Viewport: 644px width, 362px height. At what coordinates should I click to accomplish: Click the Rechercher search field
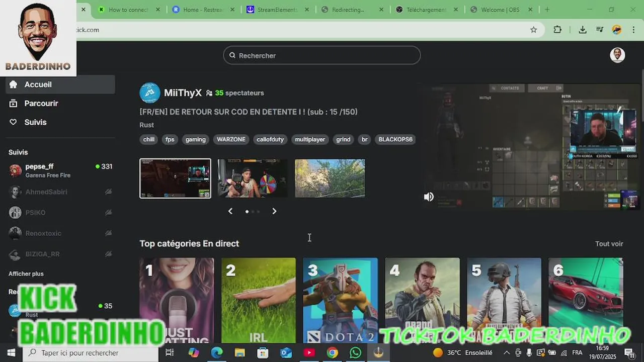322,55
